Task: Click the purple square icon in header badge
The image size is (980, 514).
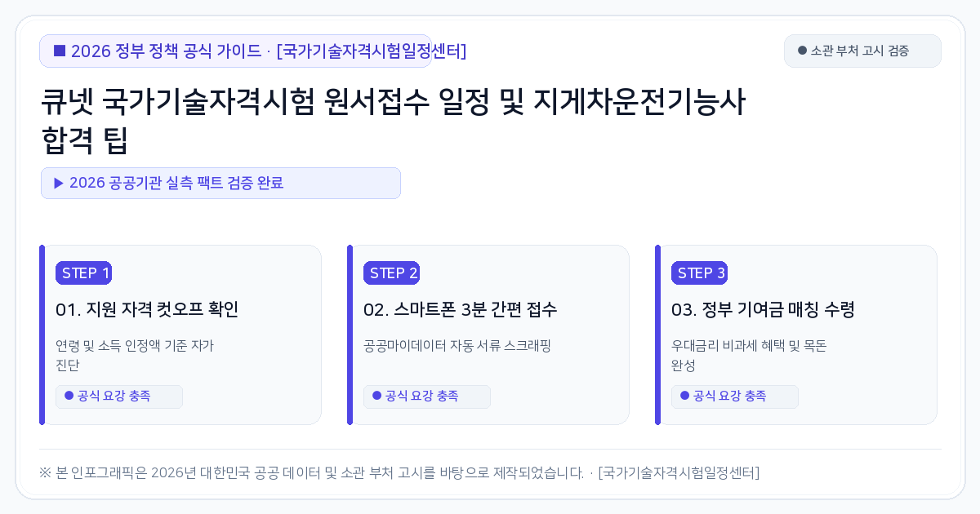Action: click(x=60, y=51)
